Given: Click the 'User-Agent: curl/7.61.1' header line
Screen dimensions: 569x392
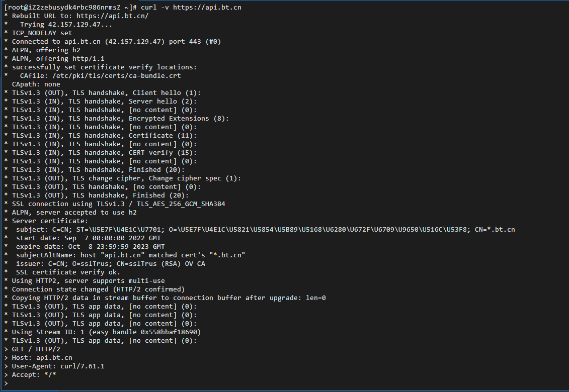Looking at the screenshot, I should pos(58,366).
